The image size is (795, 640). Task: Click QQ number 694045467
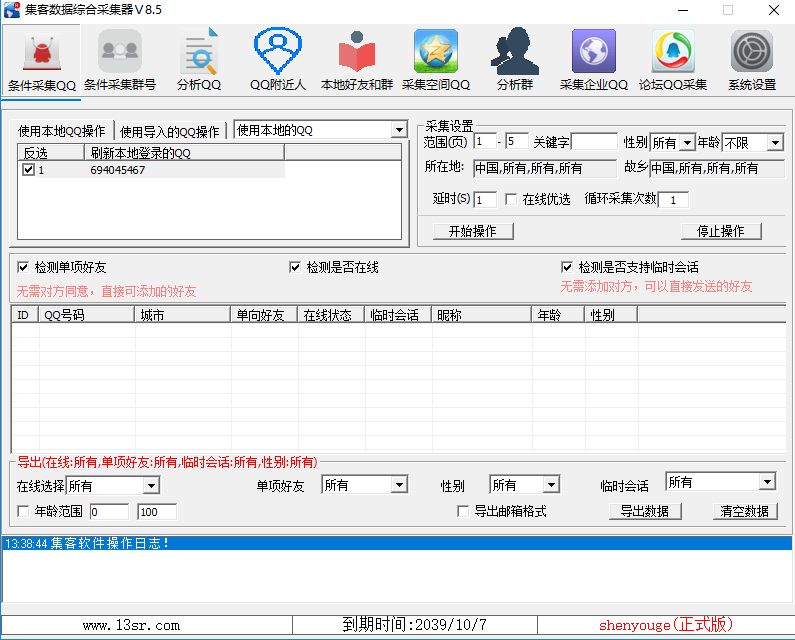(118, 170)
